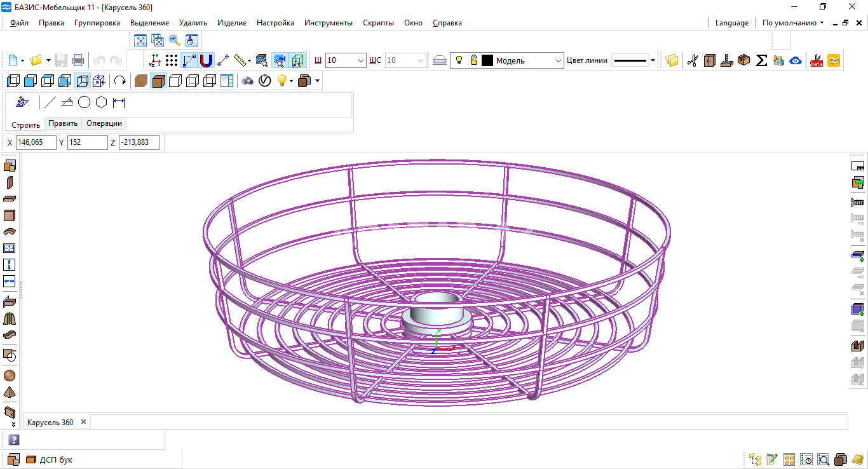Open the Инструменты menu
The image size is (868, 469).
pos(329,23)
